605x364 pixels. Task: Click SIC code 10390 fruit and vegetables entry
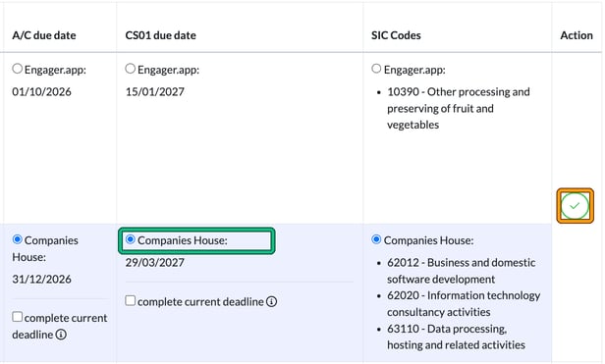click(459, 108)
